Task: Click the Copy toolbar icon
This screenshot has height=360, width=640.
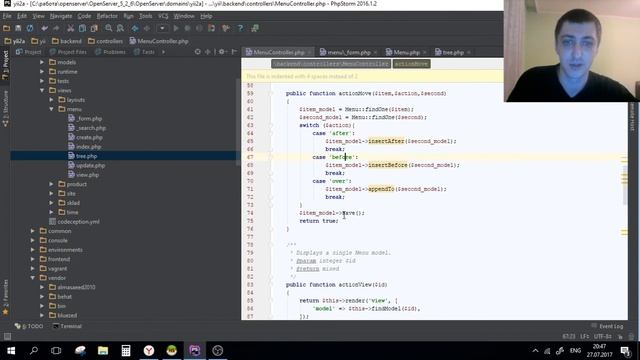Action: point(82,28)
